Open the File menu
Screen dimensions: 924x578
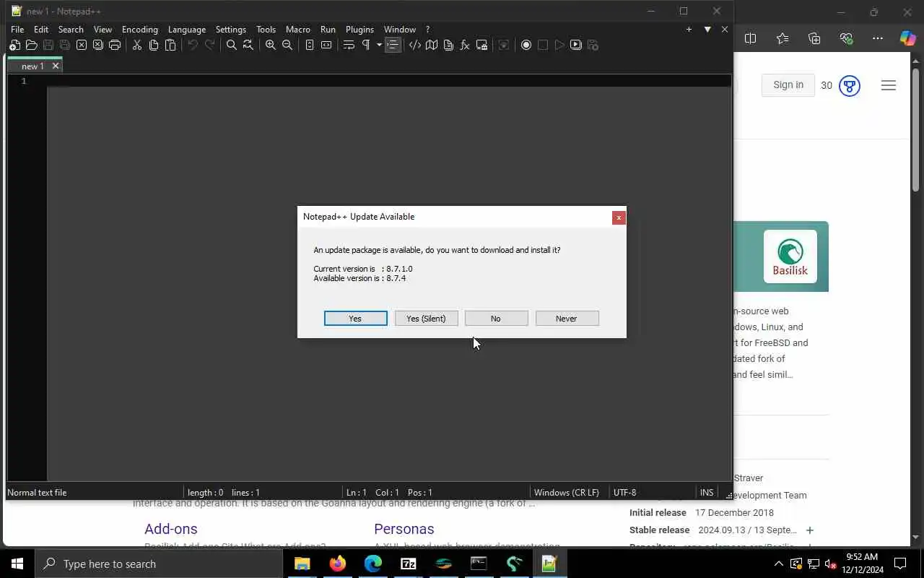point(17,30)
